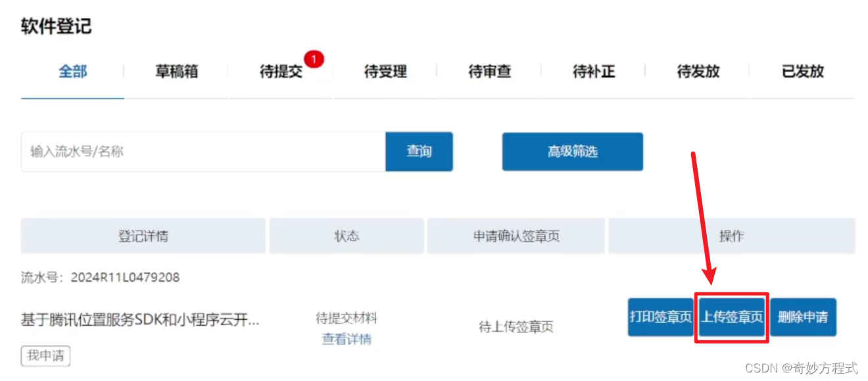Click the 待提交材料 status text
The height and width of the screenshot is (381, 868).
click(347, 319)
